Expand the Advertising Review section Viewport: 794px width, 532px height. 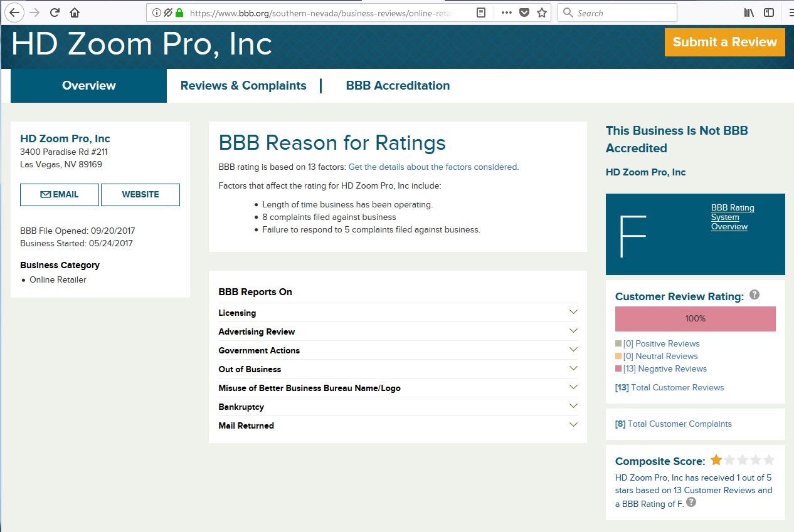point(398,331)
